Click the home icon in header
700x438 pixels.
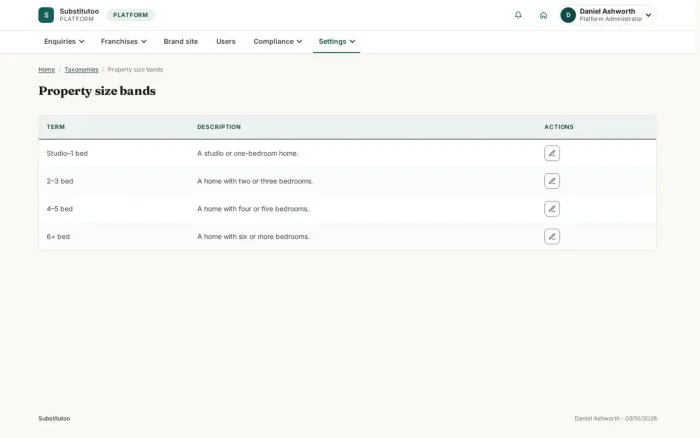[543, 15]
